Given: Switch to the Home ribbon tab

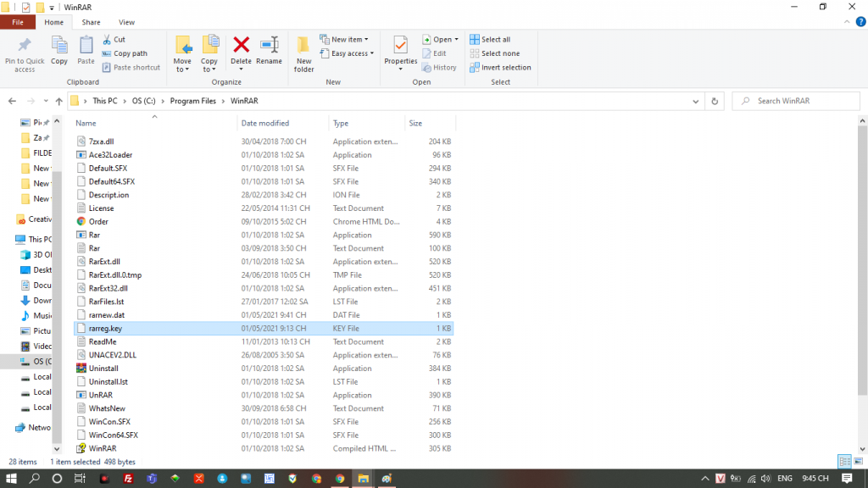Looking at the screenshot, I should (x=53, y=22).
